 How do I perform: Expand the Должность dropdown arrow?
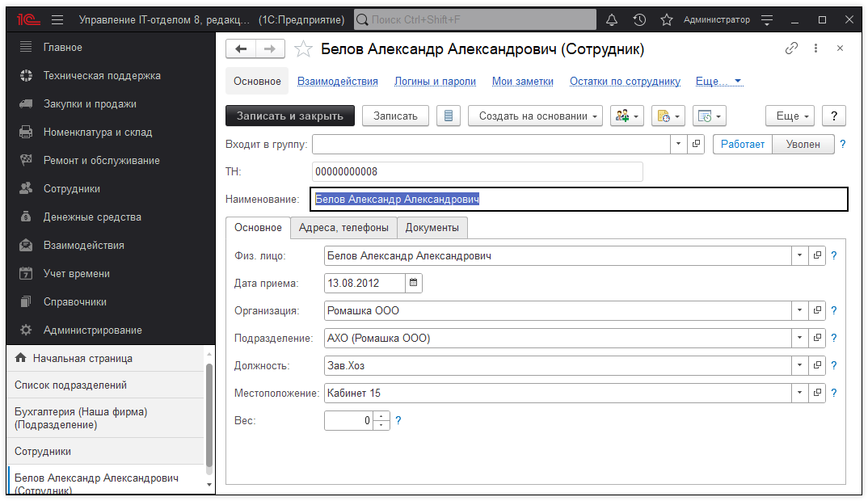pyautogui.click(x=798, y=366)
